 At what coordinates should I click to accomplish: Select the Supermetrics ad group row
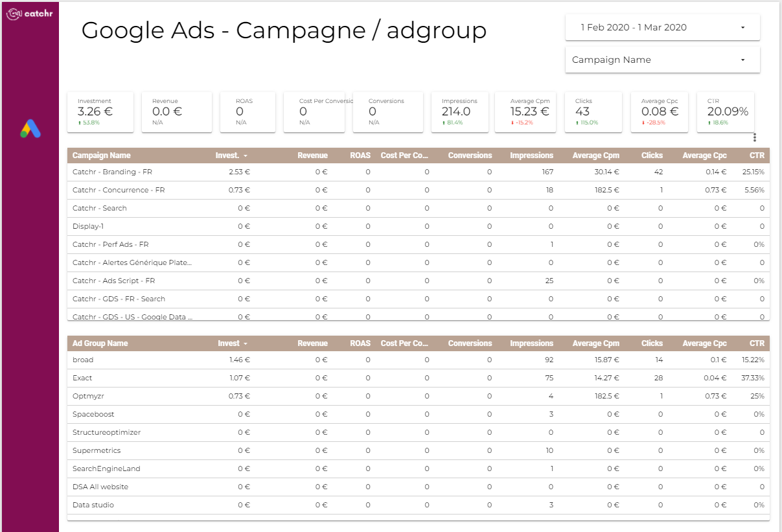pos(97,451)
